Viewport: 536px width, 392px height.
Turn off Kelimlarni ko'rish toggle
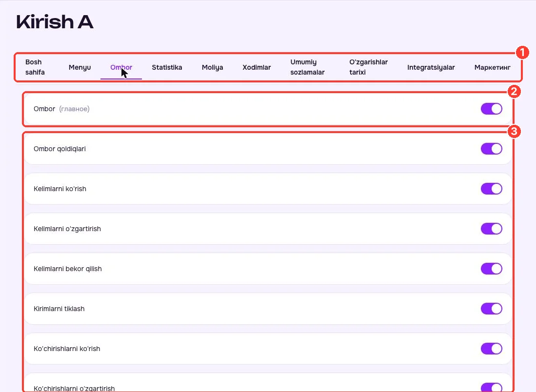(x=491, y=189)
